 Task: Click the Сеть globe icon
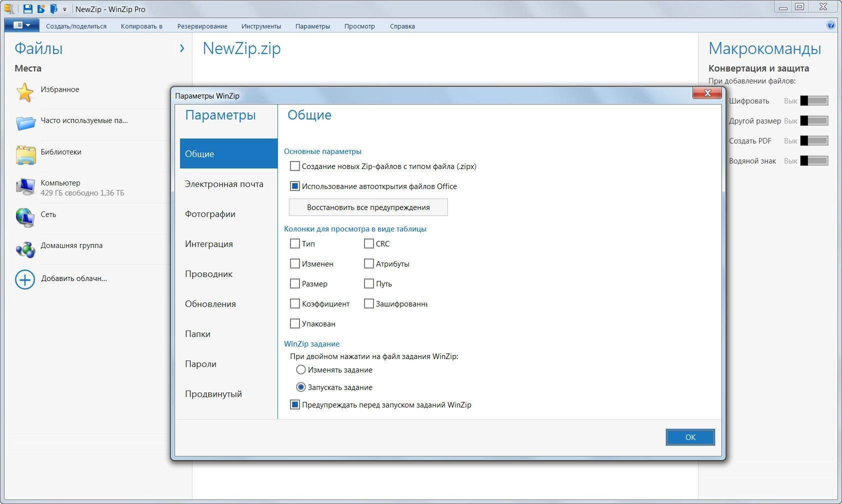point(25,217)
